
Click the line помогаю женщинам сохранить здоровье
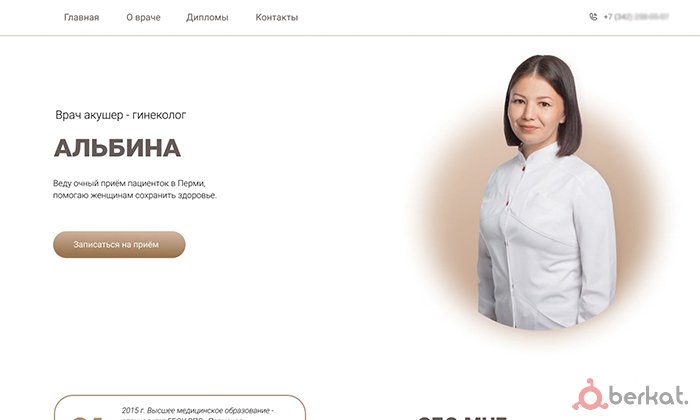(135, 195)
